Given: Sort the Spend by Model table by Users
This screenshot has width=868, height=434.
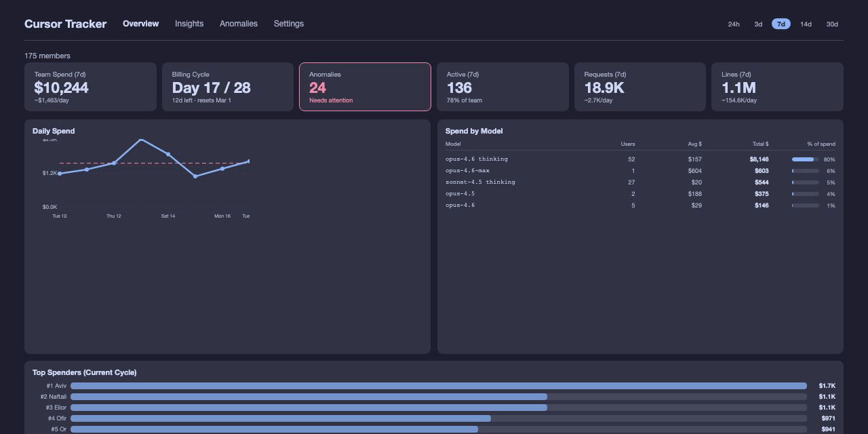Looking at the screenshot, I should coord(628,144).
